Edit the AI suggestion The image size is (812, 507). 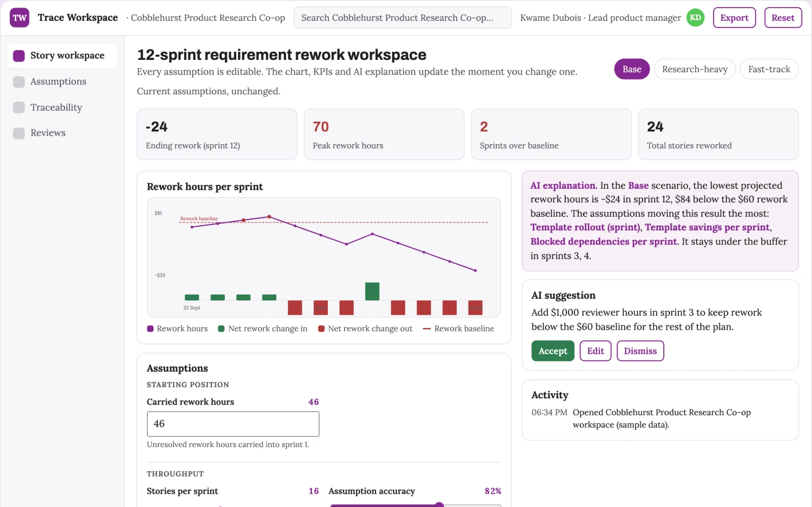coord(595,351)
